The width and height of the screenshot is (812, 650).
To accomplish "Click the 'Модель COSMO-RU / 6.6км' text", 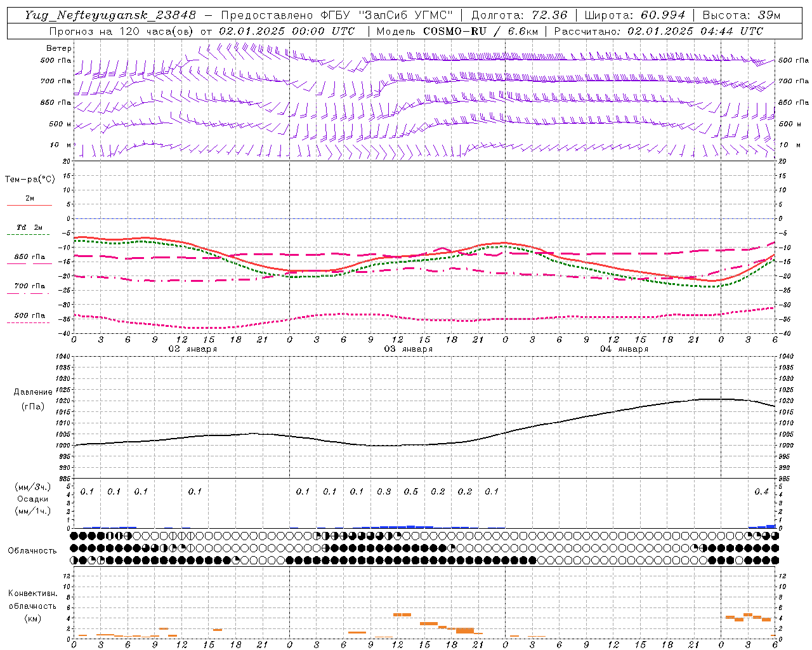I will (x=457, y=31).
